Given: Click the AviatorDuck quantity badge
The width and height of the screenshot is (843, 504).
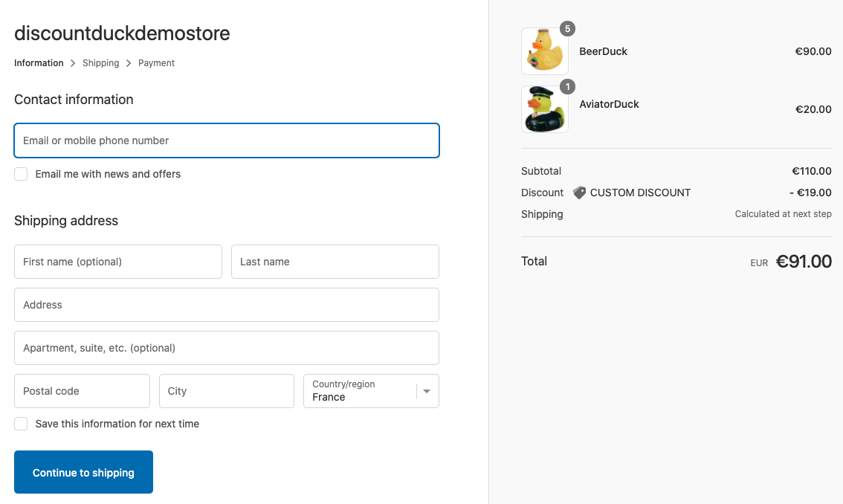Looking at the screenshot, I should coord(567,87).
